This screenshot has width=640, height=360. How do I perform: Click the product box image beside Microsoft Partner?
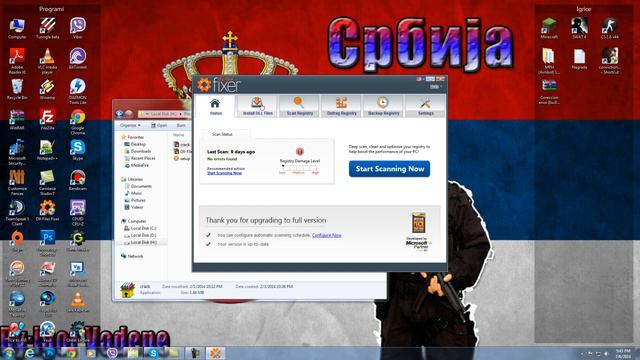[x=418, y=223]
